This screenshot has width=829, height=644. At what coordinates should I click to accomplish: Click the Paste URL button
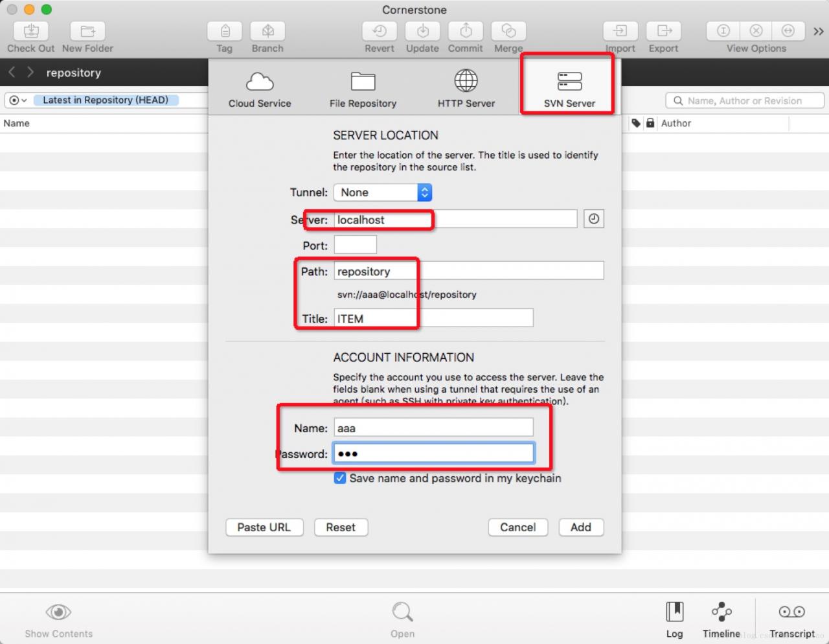pyautogui.click(x=264, y=527)
